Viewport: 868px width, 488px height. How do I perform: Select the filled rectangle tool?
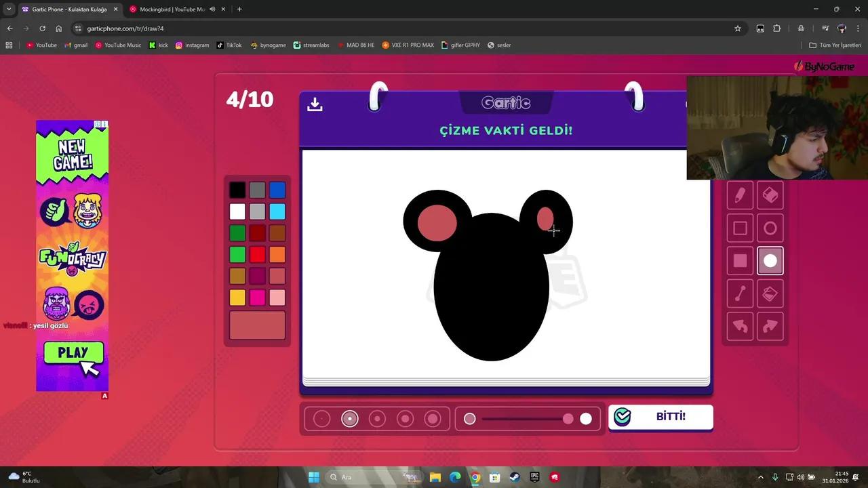pos(740,260)
